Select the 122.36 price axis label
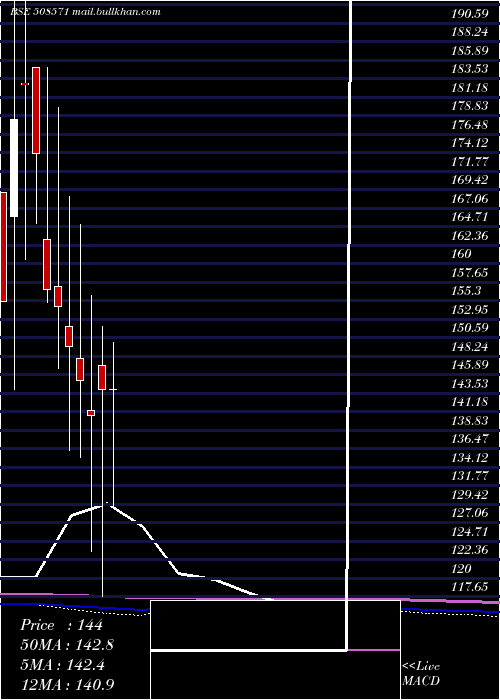The image size is (500, 700). pos(470,550)
